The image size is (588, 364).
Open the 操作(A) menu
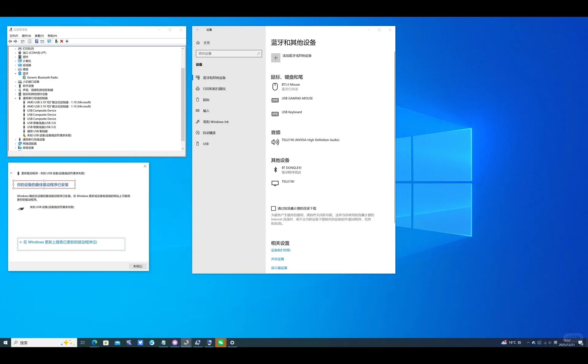(x=26, y=36)
